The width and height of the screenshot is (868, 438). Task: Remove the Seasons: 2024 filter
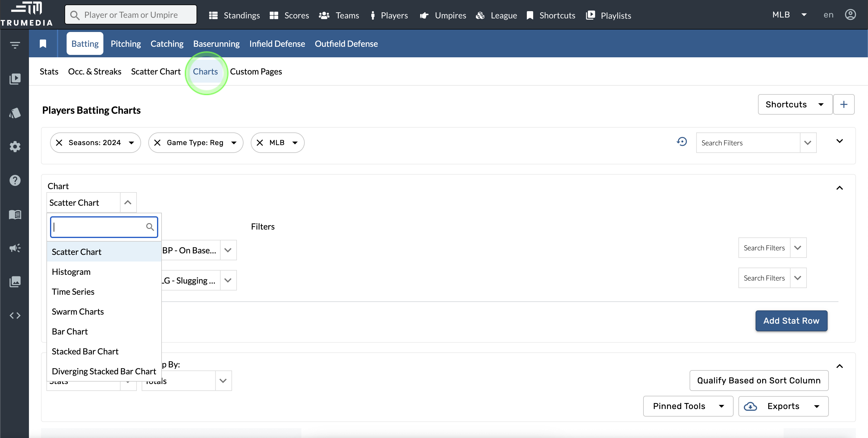(x=59, y=143)
